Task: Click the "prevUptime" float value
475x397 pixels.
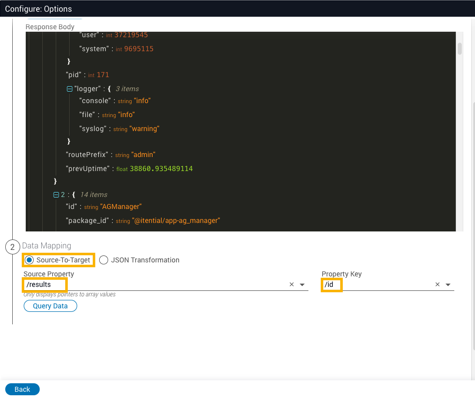Action: [x=161, y=169]
